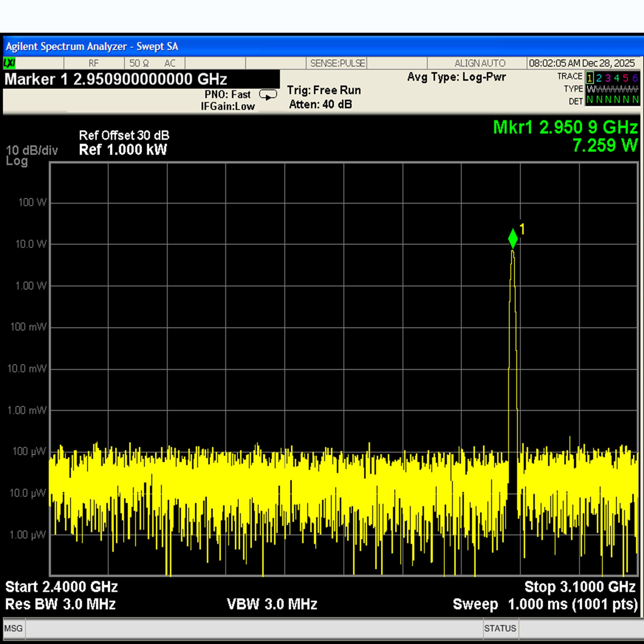Click the green marker 1 diamond on the peak

click(x=513, y=239)
